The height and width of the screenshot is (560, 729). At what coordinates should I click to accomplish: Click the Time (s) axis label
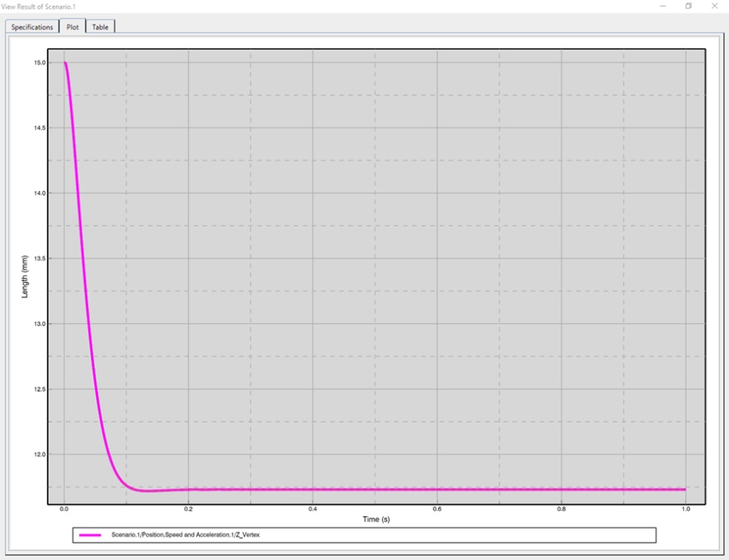376,519
